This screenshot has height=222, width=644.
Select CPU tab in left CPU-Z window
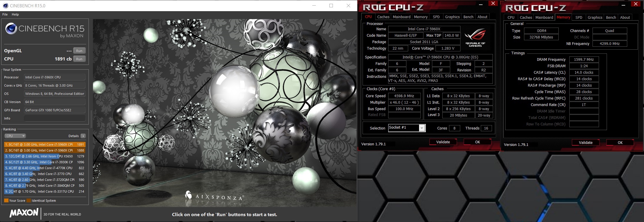(x=368, y=17)
